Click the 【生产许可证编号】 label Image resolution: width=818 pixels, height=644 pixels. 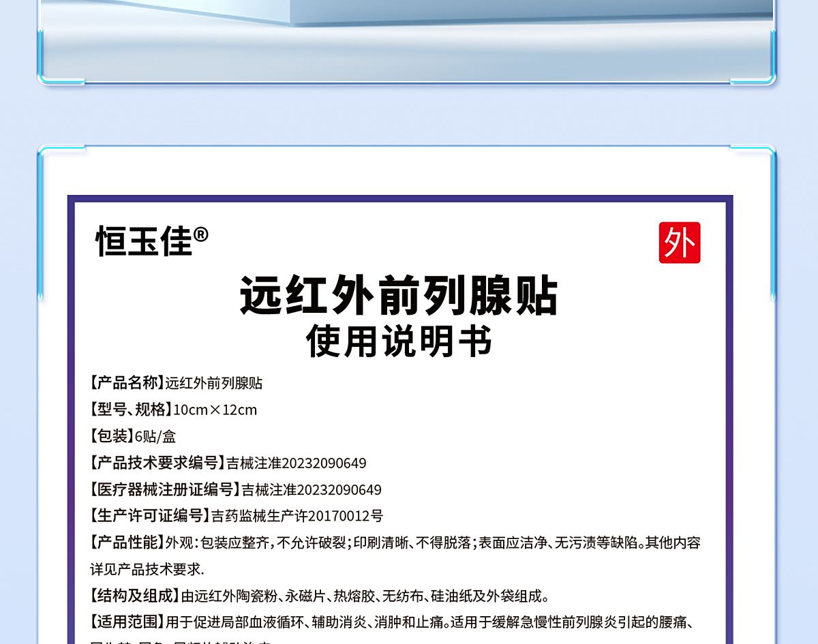tap(150, 516)
